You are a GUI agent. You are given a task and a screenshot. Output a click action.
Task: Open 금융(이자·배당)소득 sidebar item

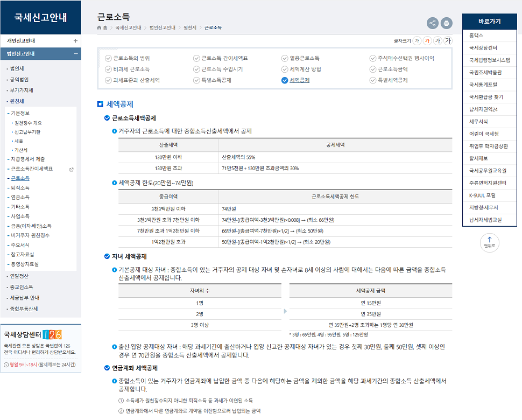coord(31,226)
